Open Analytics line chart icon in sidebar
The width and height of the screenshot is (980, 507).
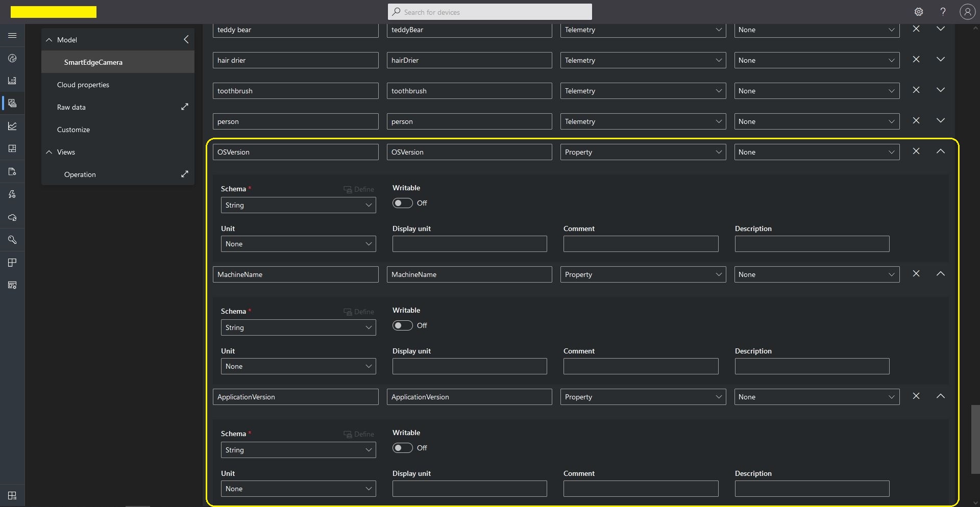click(12, 126)
